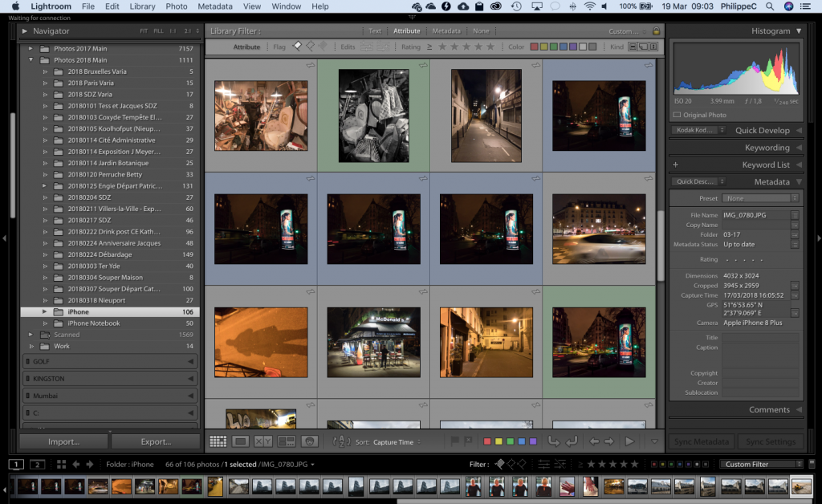
Task: Open Custom Filter dropdown in filmstrip bar
Action: 761,464
